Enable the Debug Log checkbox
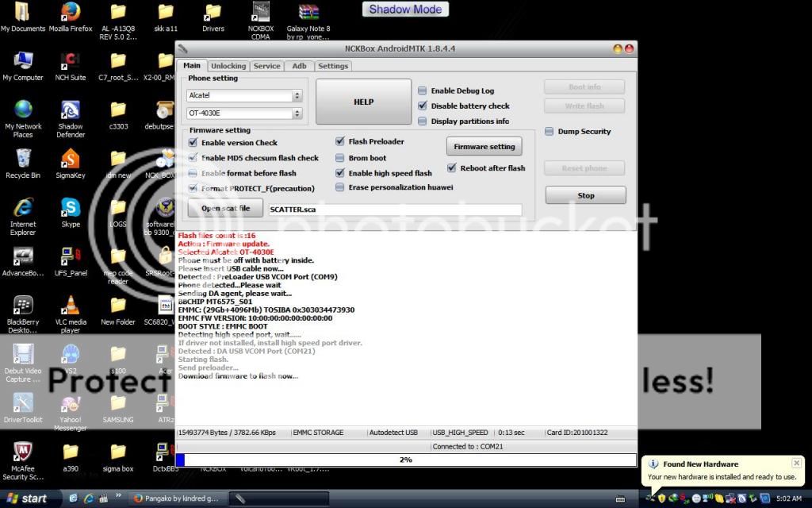Viewport: 812px width, 508px height. 423,91
